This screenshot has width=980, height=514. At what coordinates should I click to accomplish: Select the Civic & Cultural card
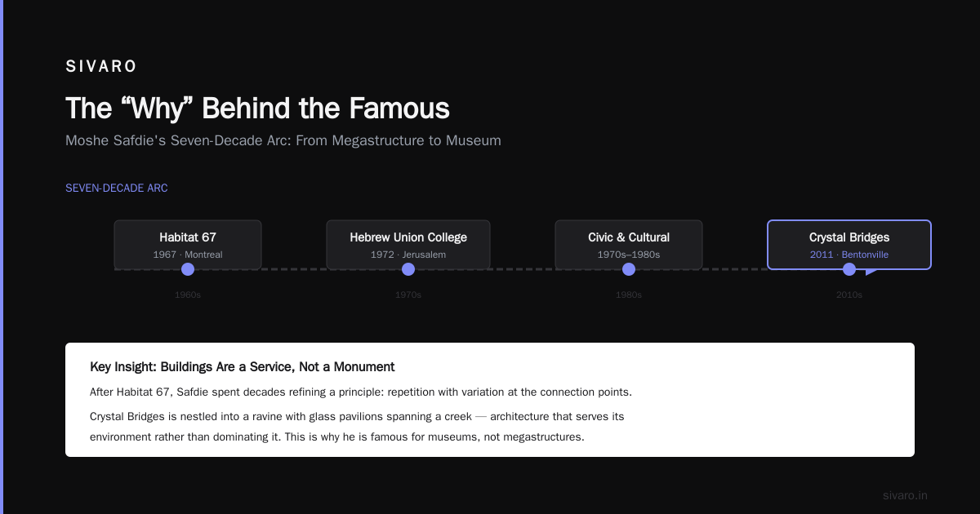click(629, 245)
